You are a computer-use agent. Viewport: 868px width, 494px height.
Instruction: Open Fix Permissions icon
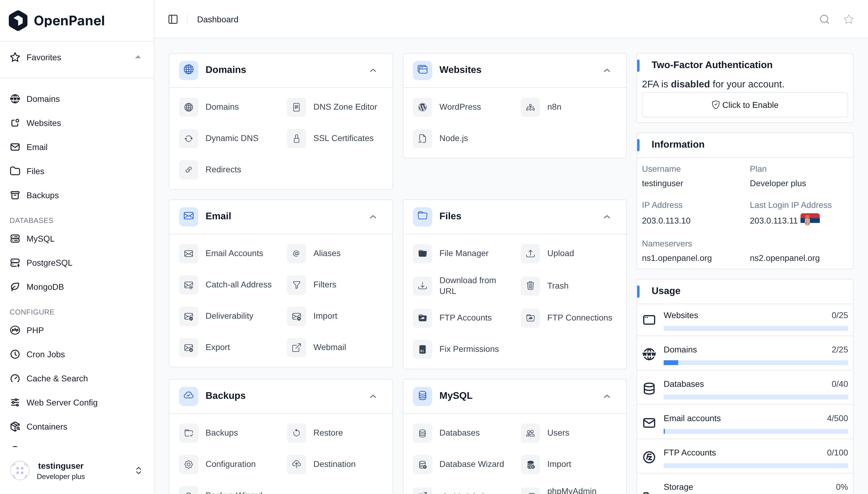[x=422, y=349]
